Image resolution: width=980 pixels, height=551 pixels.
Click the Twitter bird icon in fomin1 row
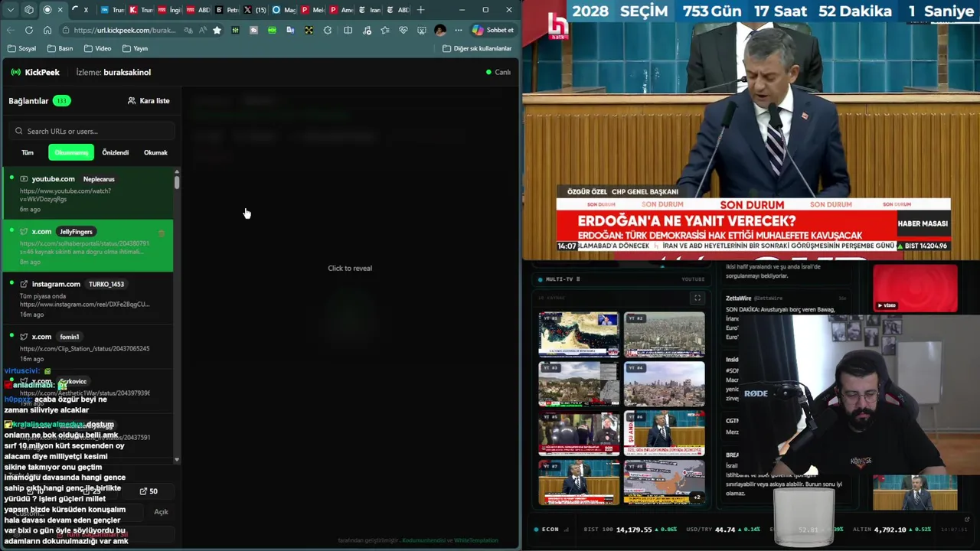(x=24, y=337)
